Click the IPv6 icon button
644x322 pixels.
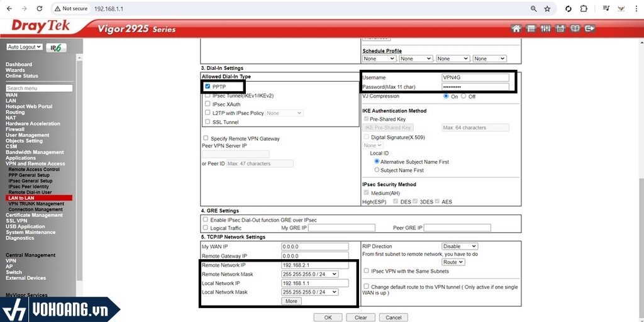pos(56,48)
